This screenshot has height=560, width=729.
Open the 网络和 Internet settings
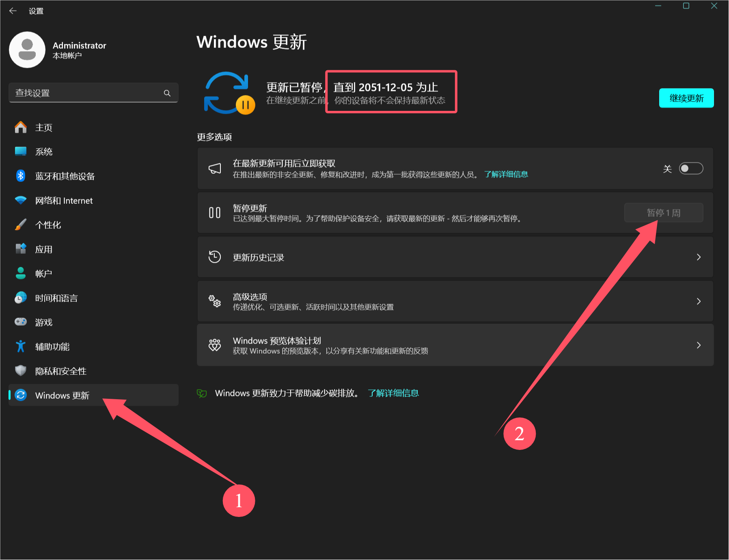coord(64,201)
